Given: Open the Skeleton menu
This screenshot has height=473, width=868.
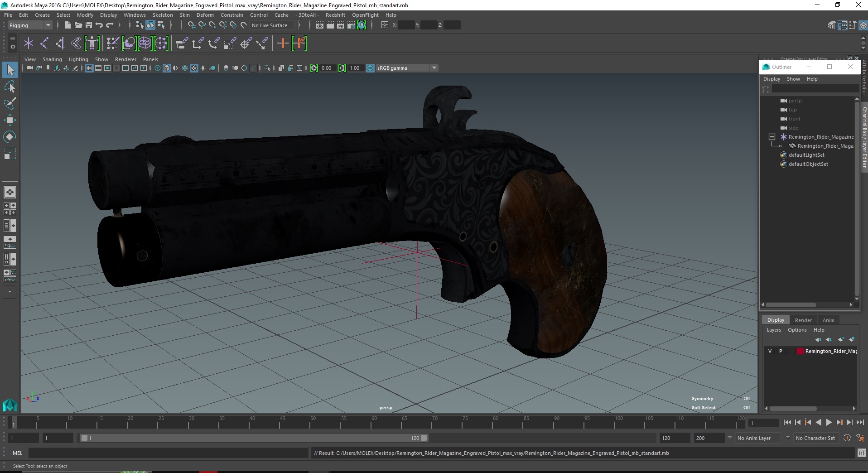Looking at the screenshot, I should click(x=163, y=15).
